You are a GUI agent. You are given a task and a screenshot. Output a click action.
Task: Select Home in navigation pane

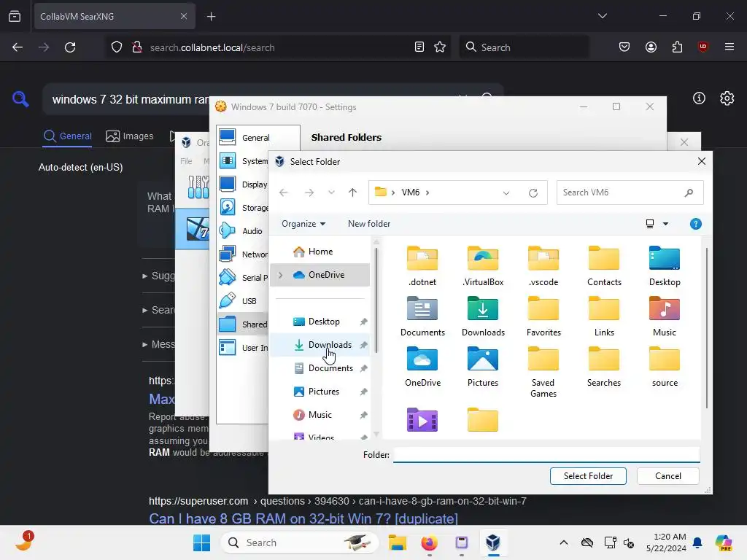tap(320, 252)
